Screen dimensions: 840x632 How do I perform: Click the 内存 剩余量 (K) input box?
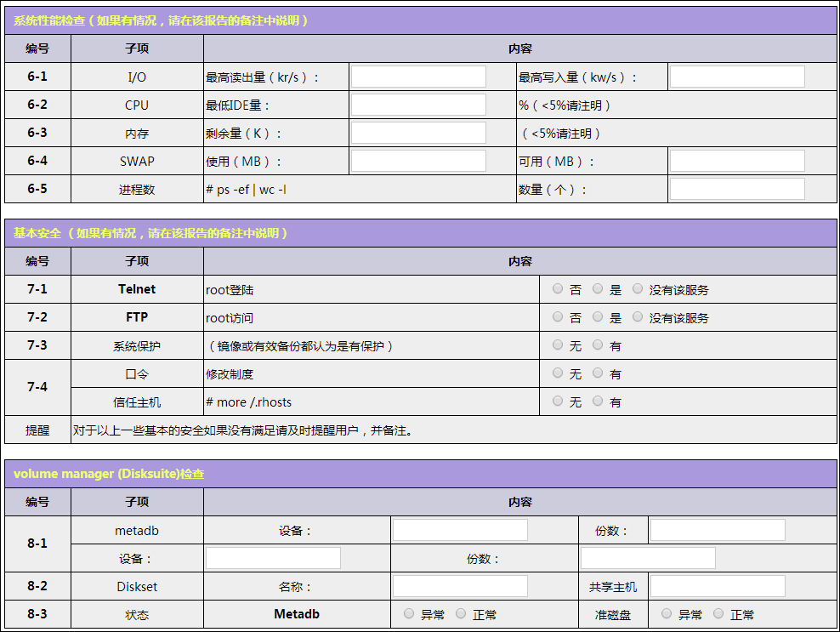[418, 133]
